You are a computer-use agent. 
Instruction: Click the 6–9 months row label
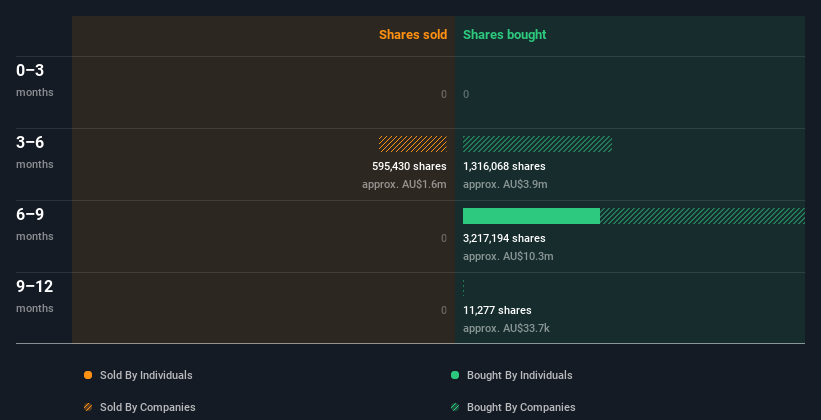pos(35,224)
